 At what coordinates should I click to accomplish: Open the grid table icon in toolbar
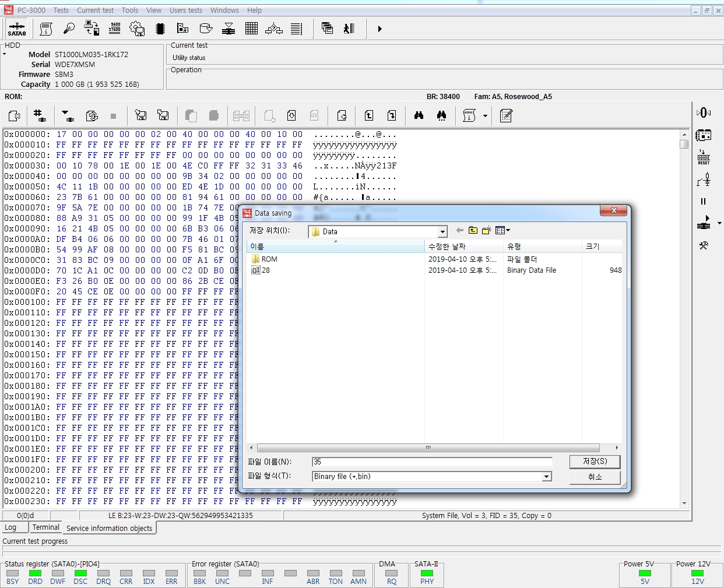(x=251, y=29)
